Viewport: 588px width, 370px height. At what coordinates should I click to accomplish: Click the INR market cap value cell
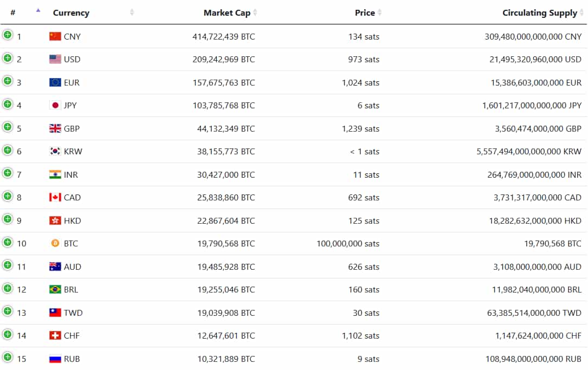[225, 174]
